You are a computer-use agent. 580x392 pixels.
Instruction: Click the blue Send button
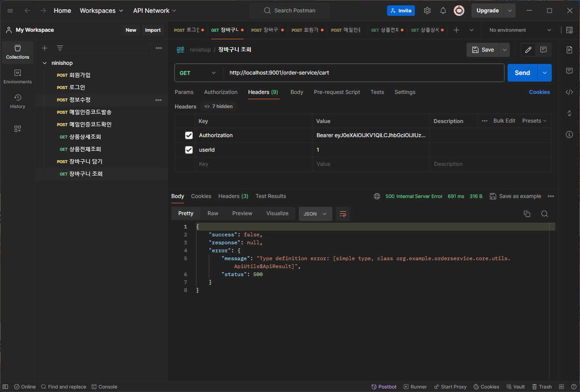522,73
